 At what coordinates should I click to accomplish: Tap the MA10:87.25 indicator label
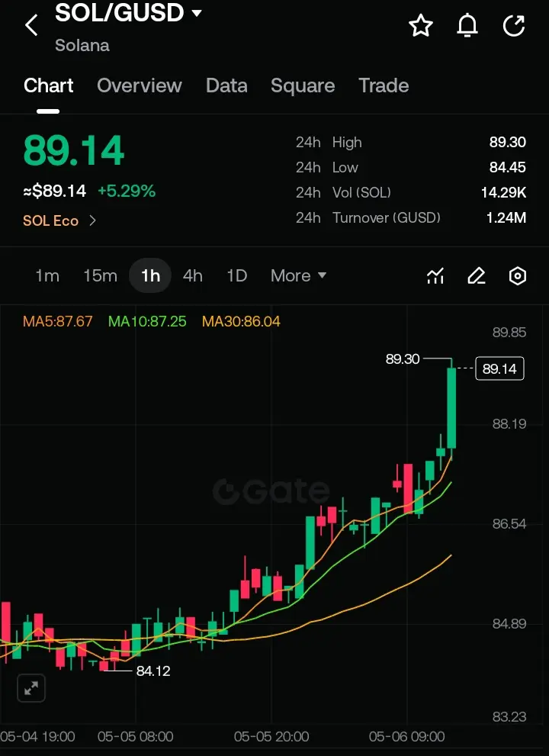click(147, 322)
